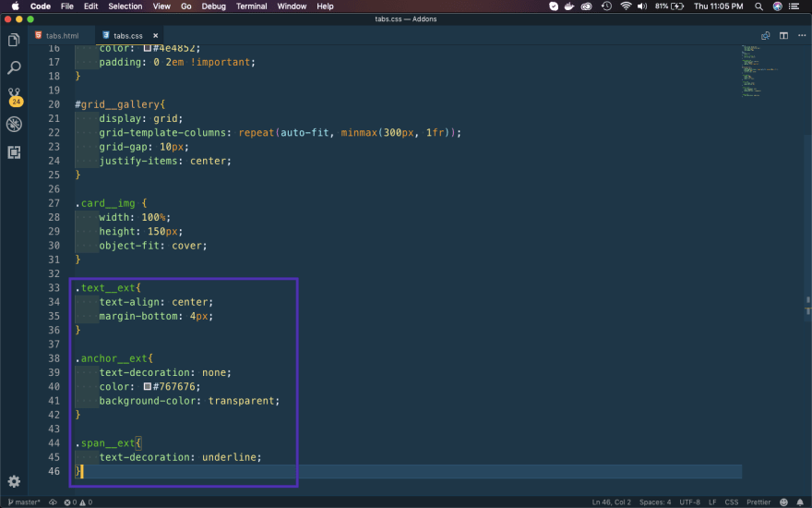This screenshot has height=508, width=812.
Task: Click the minimap code overview
Action: point(758,71)
